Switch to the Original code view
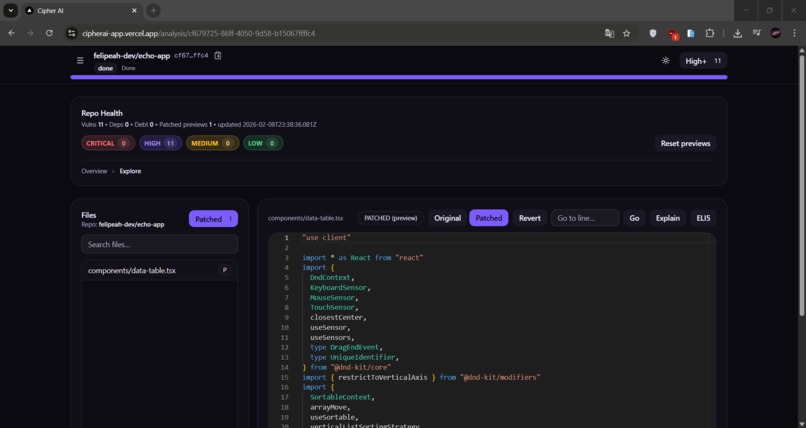The image size is (806, 428). [447, 218]
